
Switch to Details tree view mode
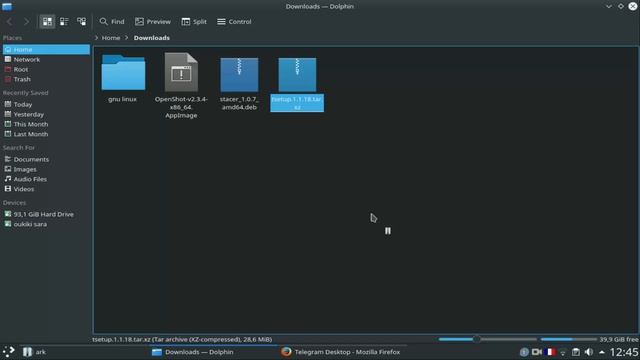coord(81,22)
